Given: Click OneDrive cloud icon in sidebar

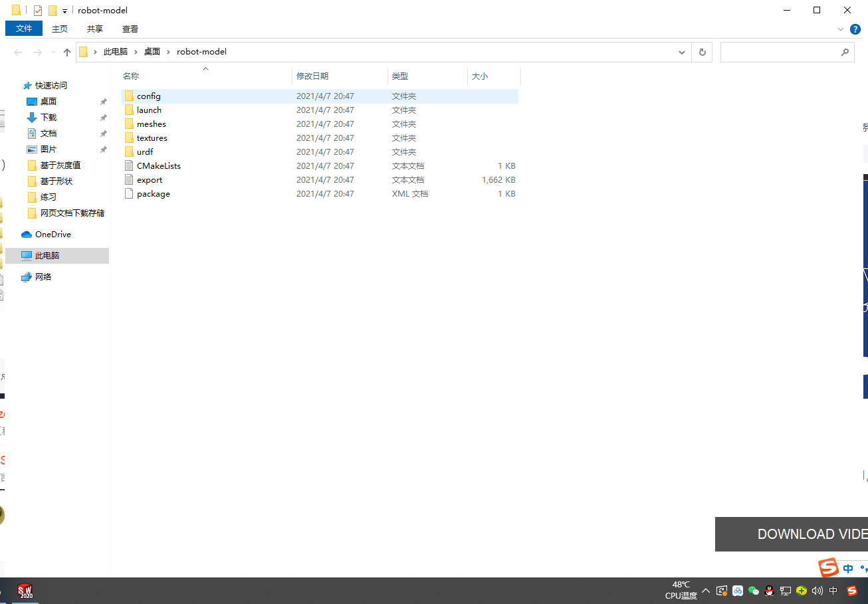Looking at the screenshot, I should pos(27,235).
